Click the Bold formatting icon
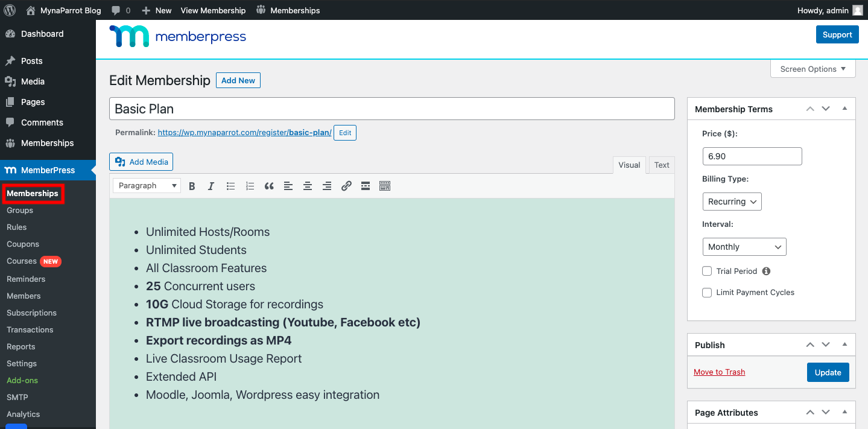868x429 pixels. pyautogui.click(x=192, y=186)
